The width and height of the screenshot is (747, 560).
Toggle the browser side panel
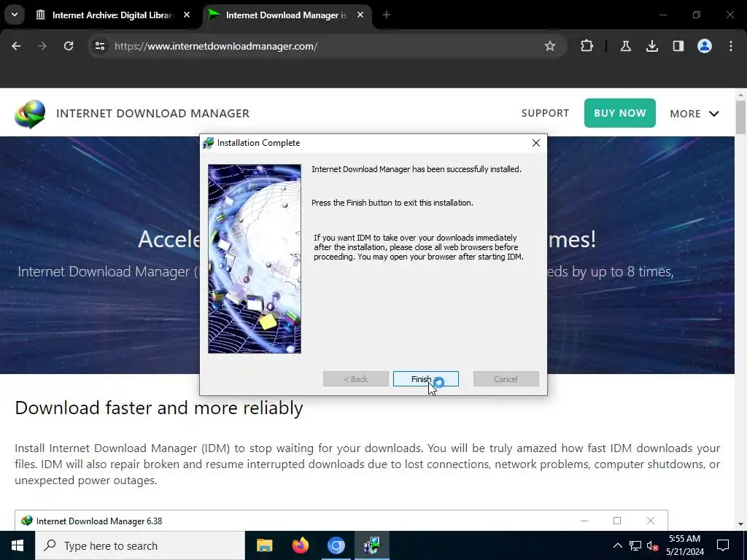678,46
